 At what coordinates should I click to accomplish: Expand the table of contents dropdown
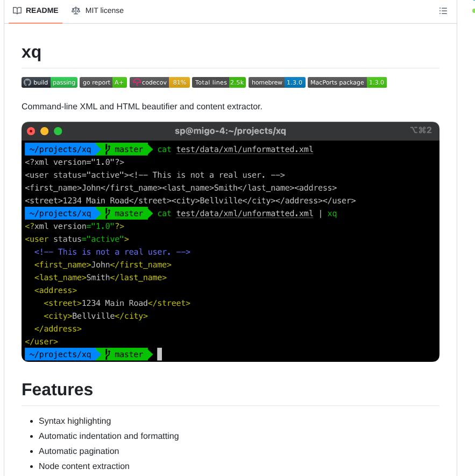coord(443,10)
